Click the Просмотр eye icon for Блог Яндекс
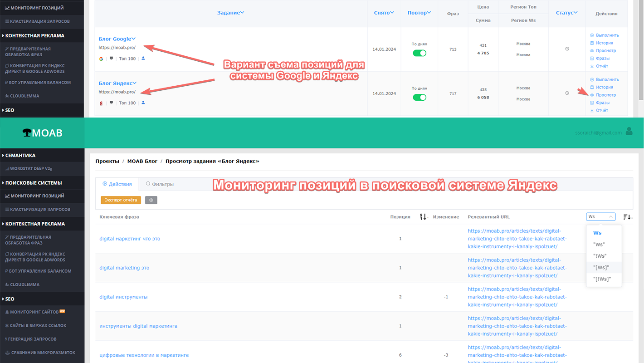The height and width of the screenshot is (363, 644). tap(592, 95)
